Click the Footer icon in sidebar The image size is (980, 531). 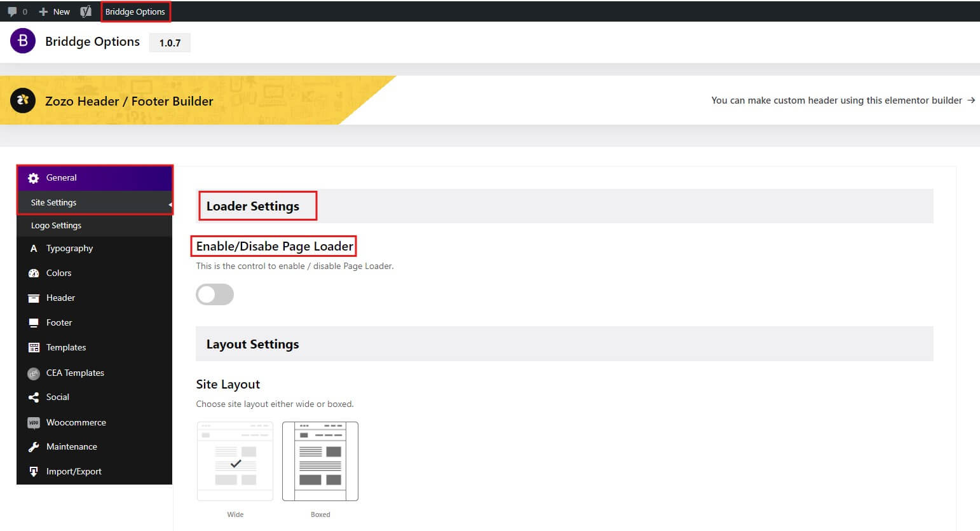tap(34, 323)
